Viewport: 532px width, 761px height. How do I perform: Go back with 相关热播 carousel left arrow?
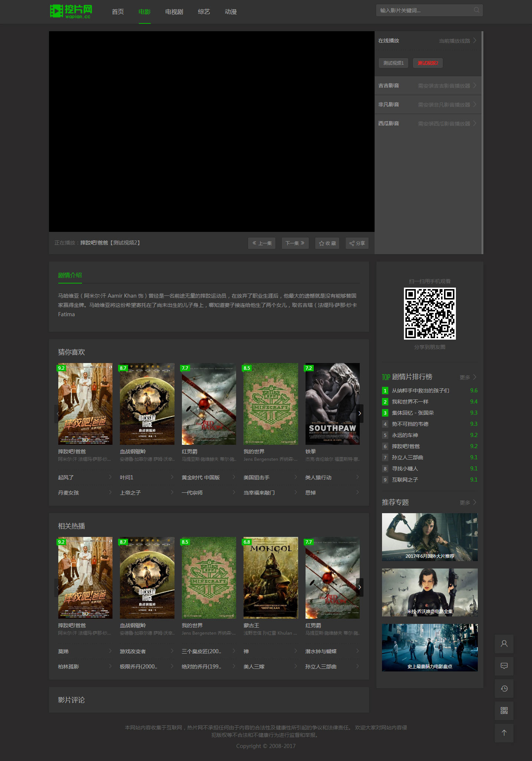(58, 587)
